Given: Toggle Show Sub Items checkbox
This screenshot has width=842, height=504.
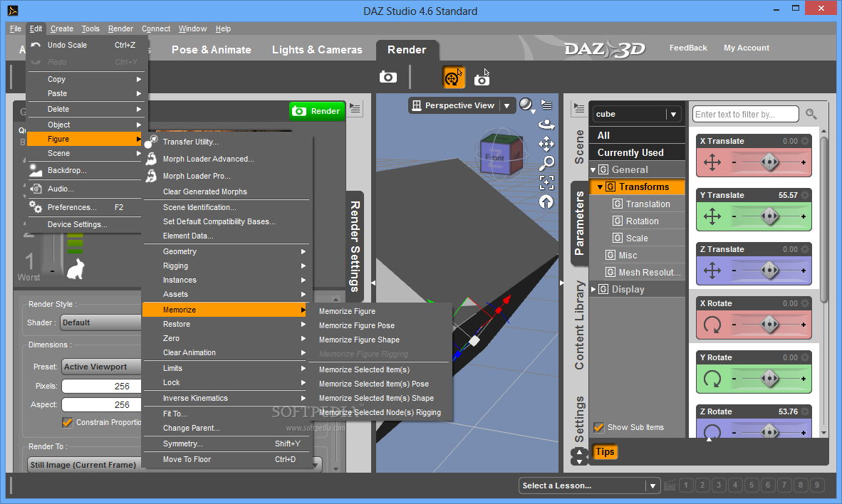Looking at the screenshot, I should click(x=599, y=427).
